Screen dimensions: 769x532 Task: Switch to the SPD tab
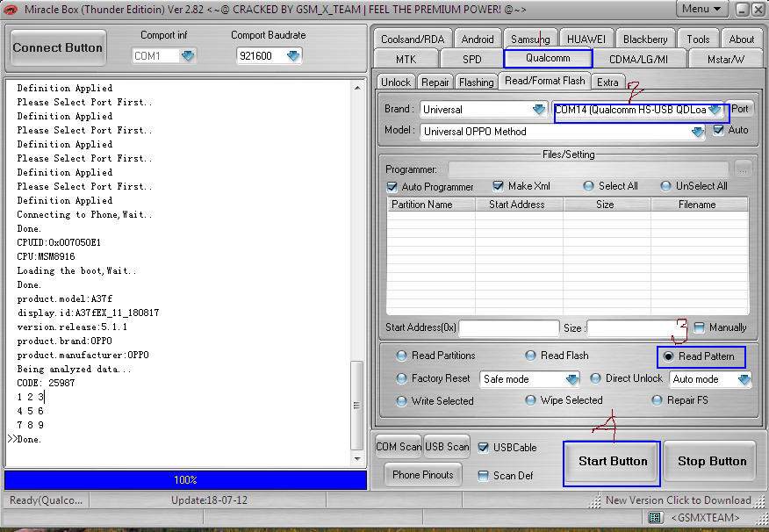(471, 59)
